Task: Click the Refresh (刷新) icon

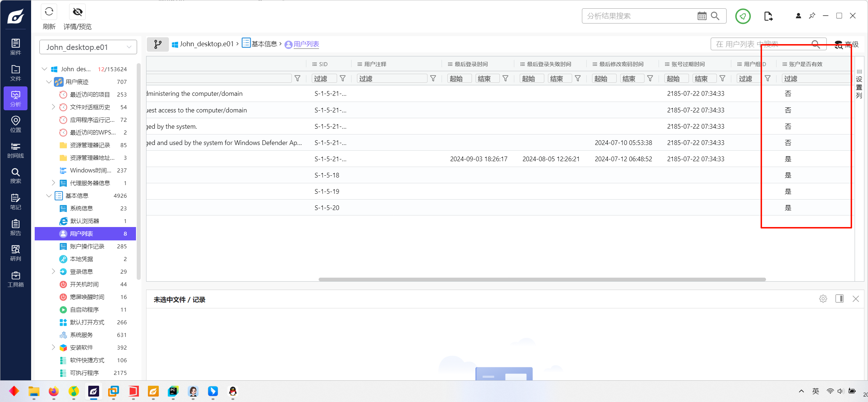Action: [49, 12]
